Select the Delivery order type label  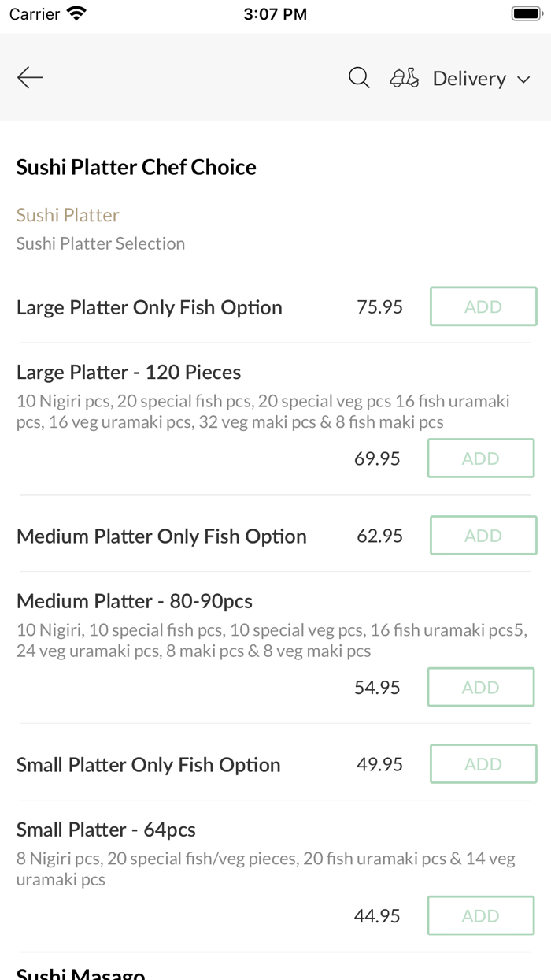(x=469, y=79)
